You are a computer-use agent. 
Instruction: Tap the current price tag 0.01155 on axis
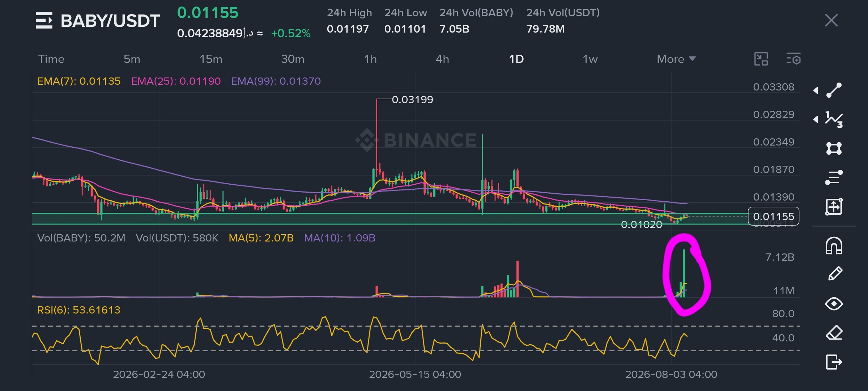(773, 216)
